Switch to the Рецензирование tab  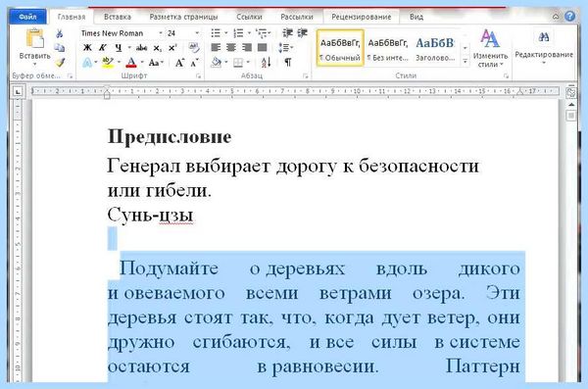[x=361, y=17]
